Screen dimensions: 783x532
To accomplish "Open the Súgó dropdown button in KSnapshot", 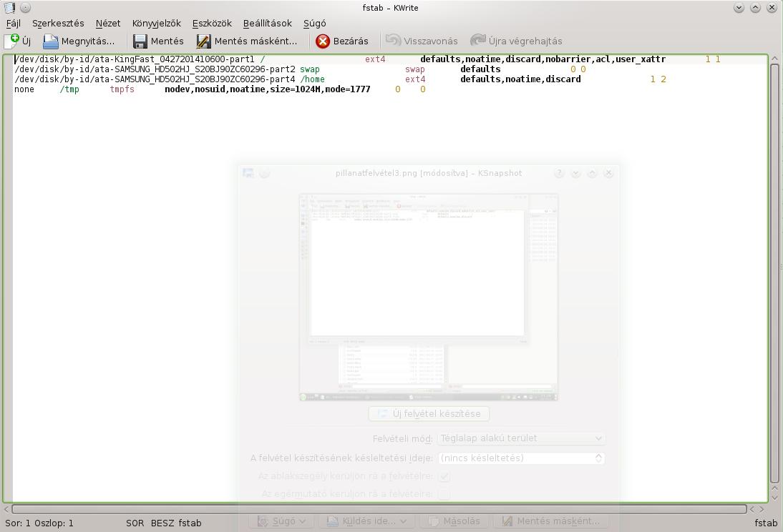I will pyautogui.click(x=282, y=521).
